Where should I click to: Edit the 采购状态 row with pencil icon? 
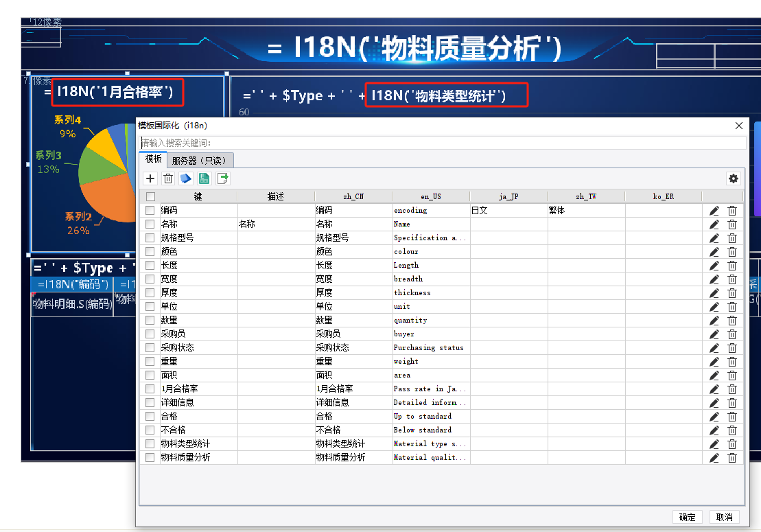714,348
